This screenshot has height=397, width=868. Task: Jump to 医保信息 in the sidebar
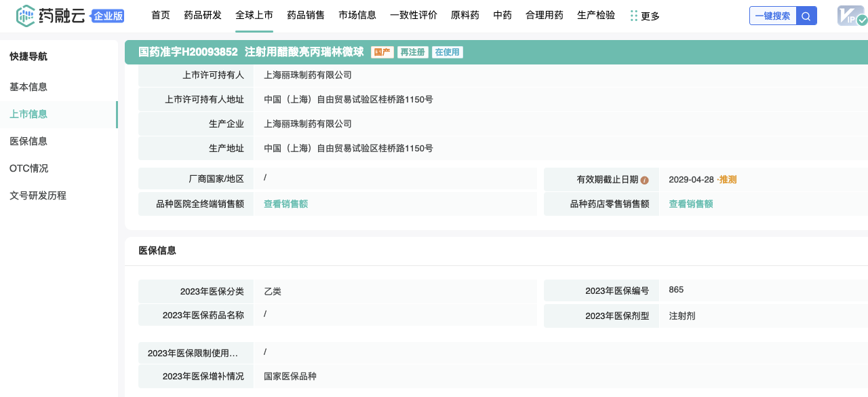click(x=28, y=141)
